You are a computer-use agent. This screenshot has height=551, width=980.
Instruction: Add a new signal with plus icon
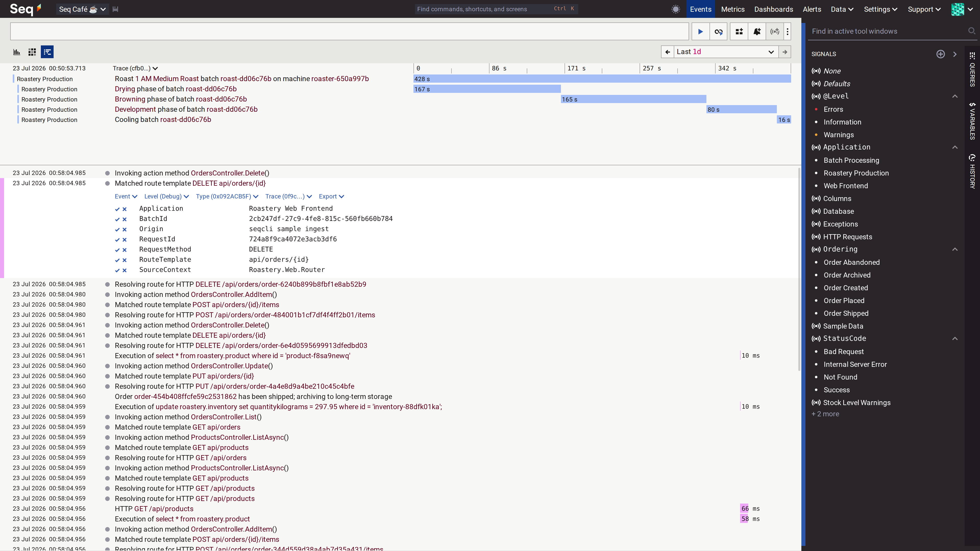940,54
